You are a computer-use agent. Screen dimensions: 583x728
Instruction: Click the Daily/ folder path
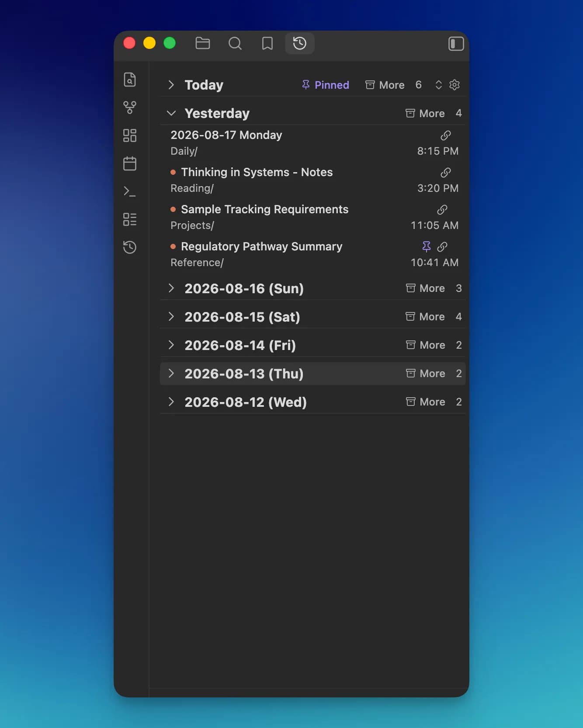pos(184,151)
